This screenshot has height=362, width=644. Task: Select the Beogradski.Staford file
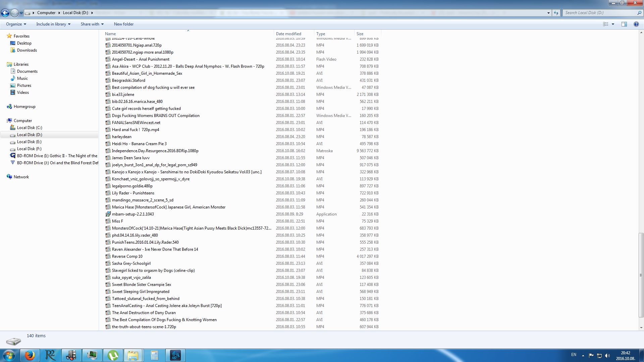pyautogui.click(x=128, y=80)
